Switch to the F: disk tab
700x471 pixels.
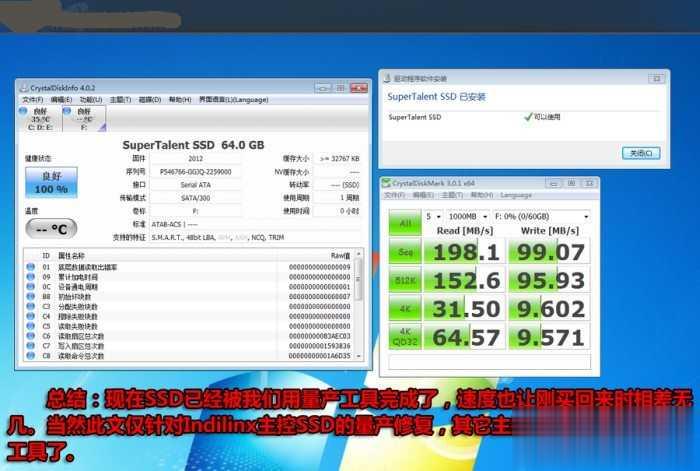(84, 119)
